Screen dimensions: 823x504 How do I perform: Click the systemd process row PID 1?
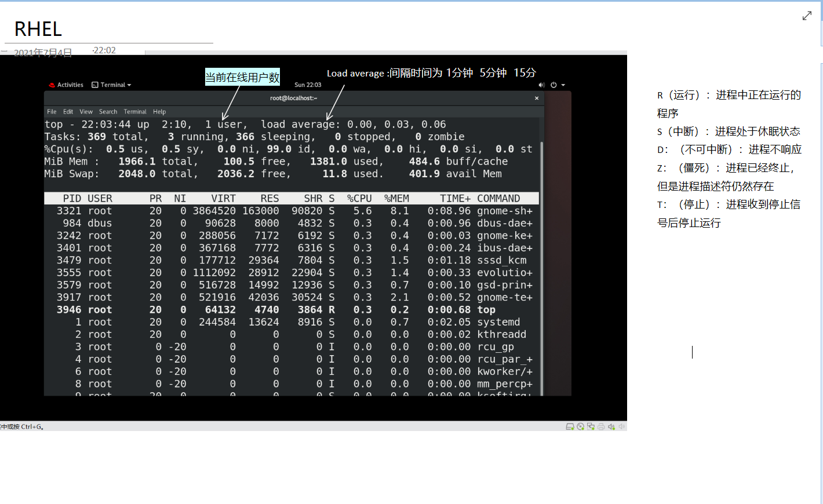tap(292, 322)
